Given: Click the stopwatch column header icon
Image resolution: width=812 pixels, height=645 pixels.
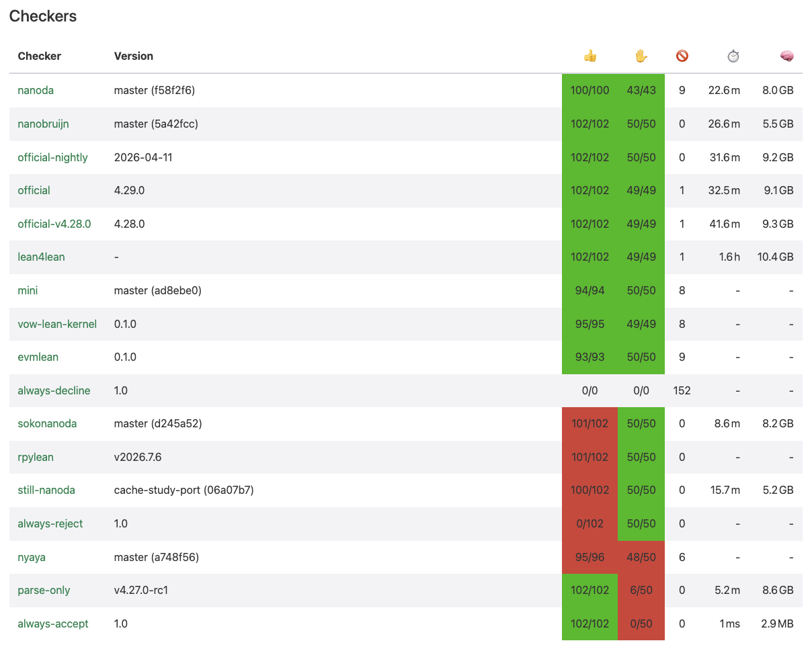Looking at the screenshot, I should coord(733,56).
